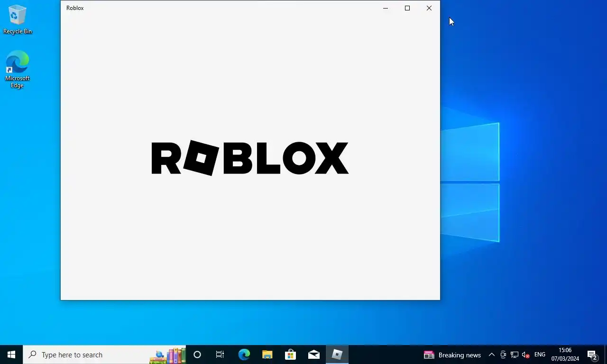This screenshot has width=607, height=364.
Task: Show hidden system tray icons
Action: click(492, 355)
